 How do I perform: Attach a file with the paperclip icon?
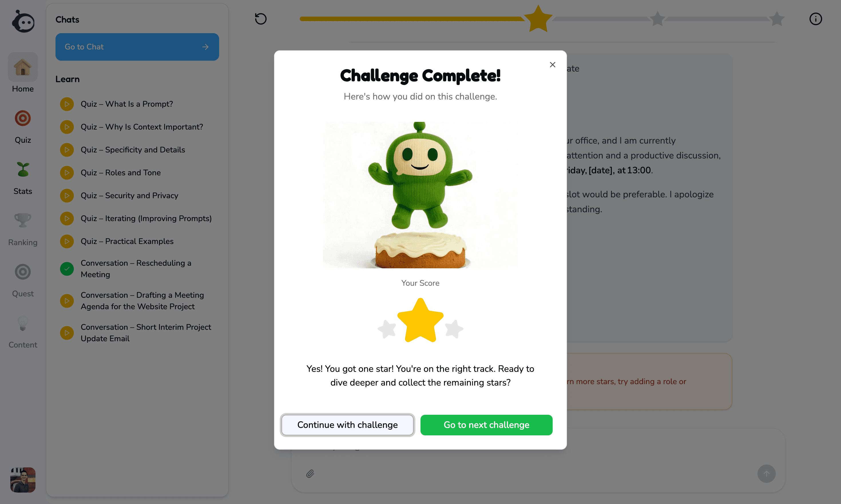310,473
